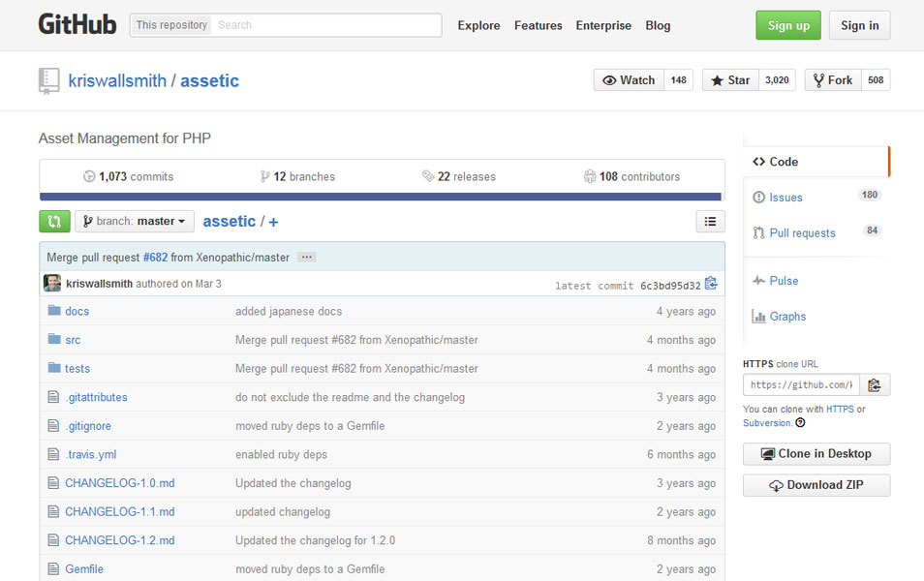The height and width of the screenshot is (581, 924).
Task: Copy the HTTPS clone URL clipboard icon
Action: click(875, 384)
